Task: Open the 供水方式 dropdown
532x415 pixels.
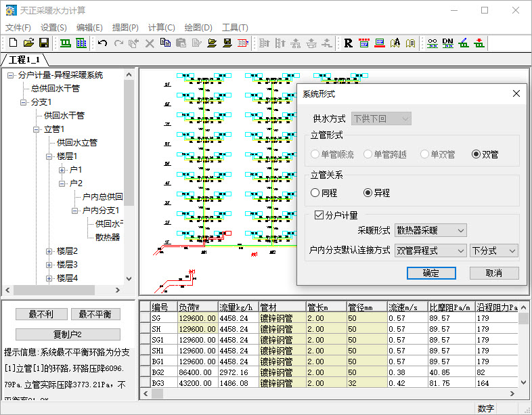Action: (x=381, y=118)
